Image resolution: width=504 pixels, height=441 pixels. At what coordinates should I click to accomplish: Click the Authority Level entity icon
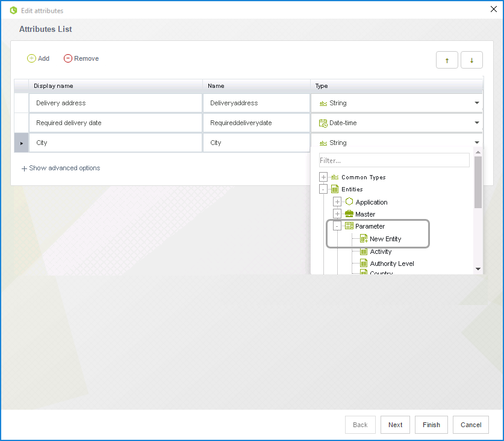coord(364,264)
